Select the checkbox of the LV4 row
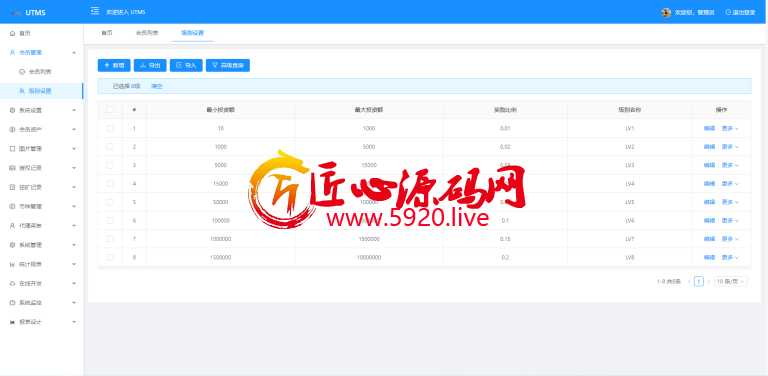This screenshot has height=376, width=768. (x=110, y=184)
